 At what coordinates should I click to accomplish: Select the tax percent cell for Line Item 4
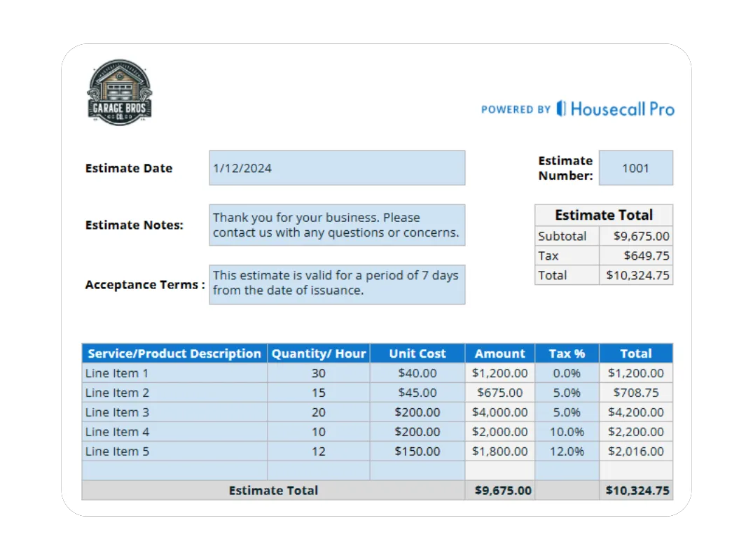(x=567, y=432)
